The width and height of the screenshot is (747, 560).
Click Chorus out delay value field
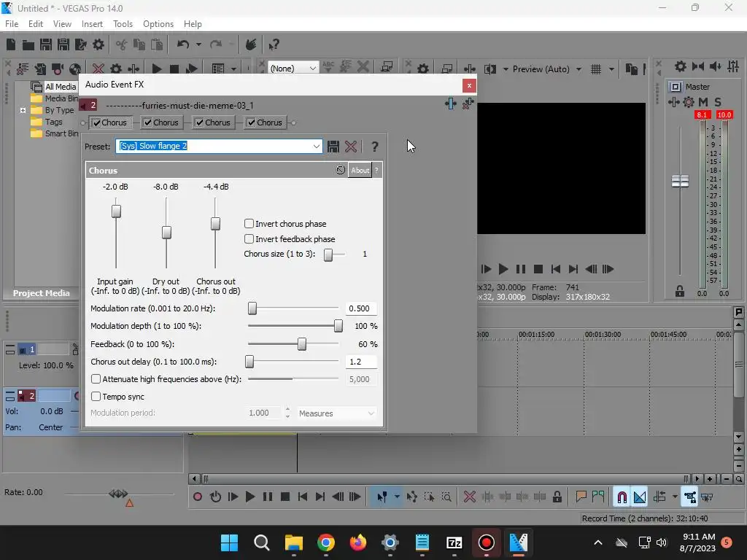coord(360,362)
